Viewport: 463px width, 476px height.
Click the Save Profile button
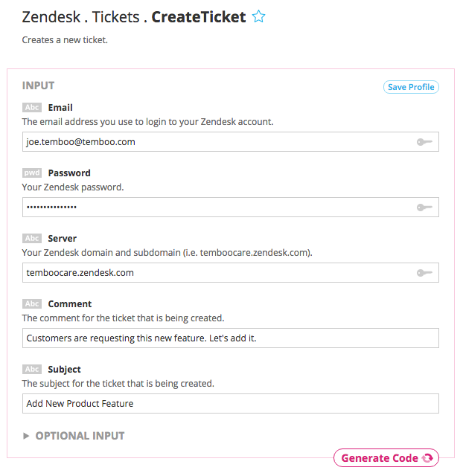[x=411, y=87]
